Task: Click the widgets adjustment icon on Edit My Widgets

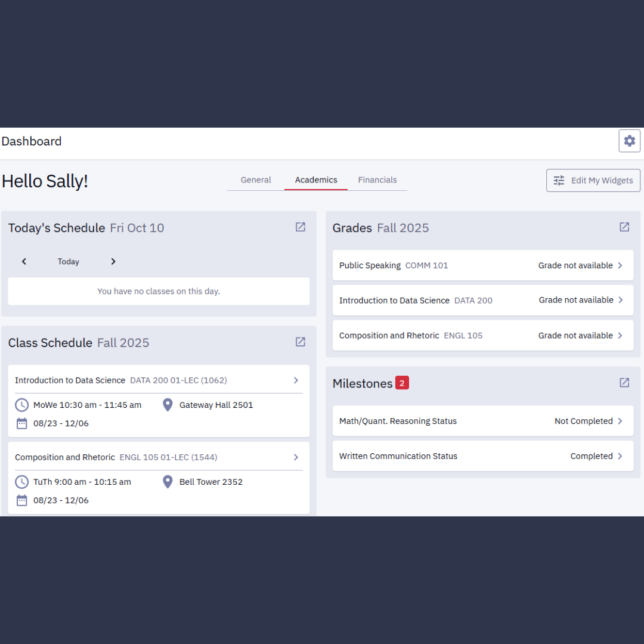Action: click(559, 180)
